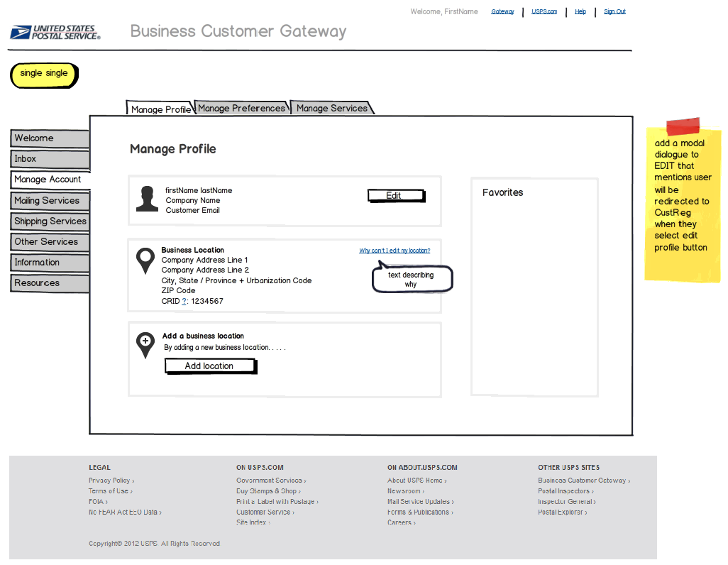Image resolution: width=728 pixels, height=565 pixels.
Task: Click the yellow sticky note annotation
Action: click(683, 199)
